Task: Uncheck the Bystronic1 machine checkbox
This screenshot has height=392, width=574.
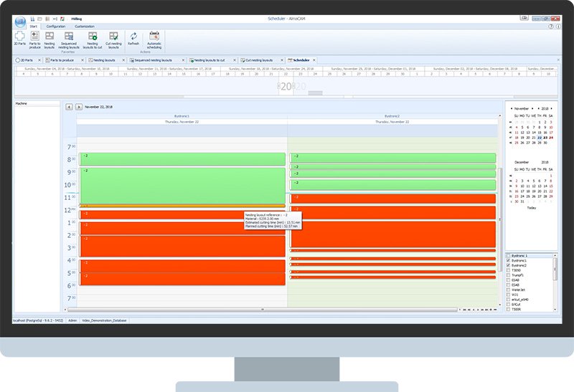Action: pyautogui.click(x=509, y=261)
